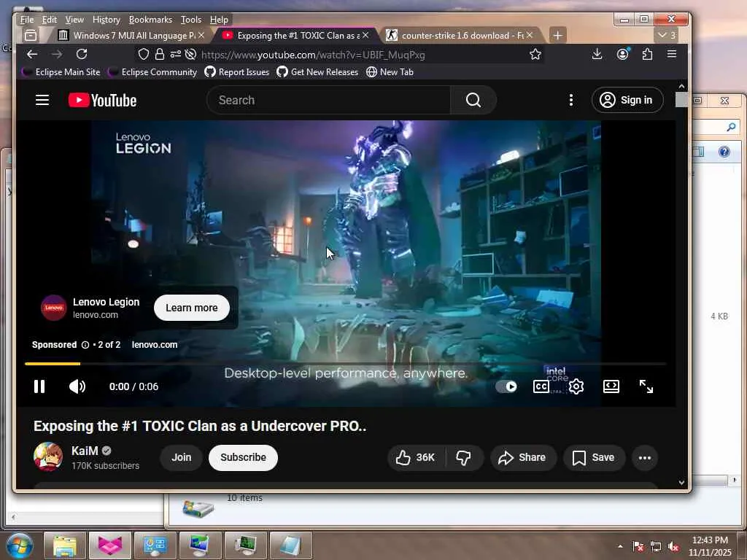Screen dimensions: 747x560
Task: Open New Tab bookmark
Action: pos(390,72)
